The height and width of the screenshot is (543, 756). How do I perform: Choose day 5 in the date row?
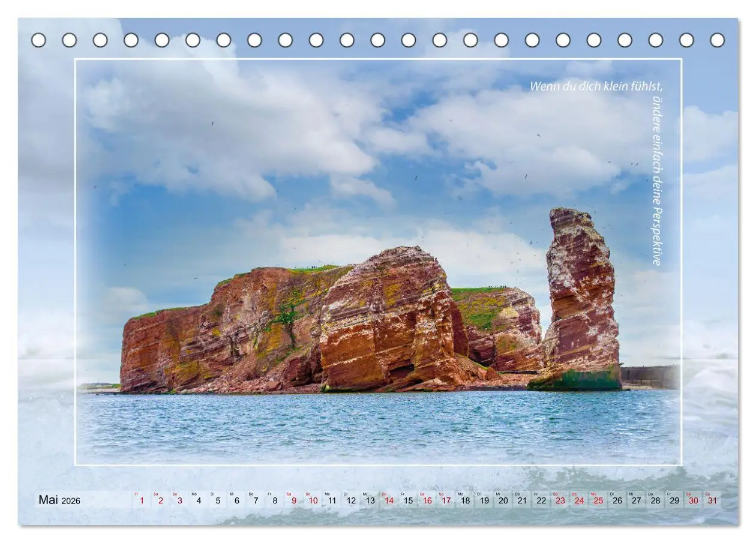[x=217, y=500]
